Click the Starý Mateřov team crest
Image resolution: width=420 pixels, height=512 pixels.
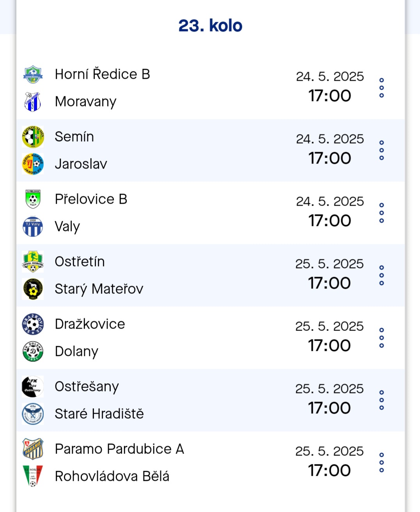coord(33,289)
